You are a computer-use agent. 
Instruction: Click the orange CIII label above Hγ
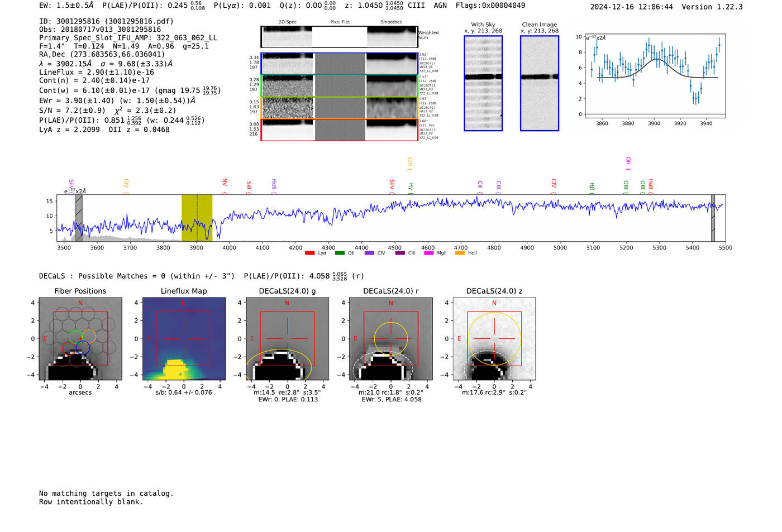click(410, 164)
